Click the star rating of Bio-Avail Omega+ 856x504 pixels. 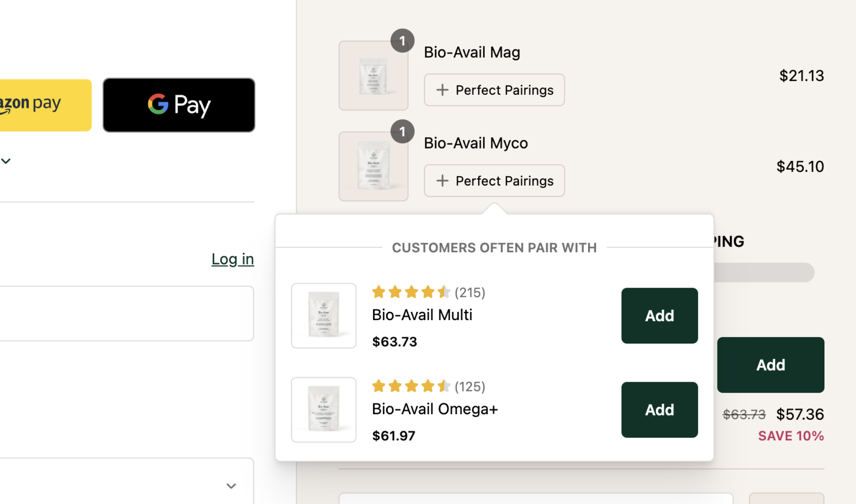tap(410, 386)
